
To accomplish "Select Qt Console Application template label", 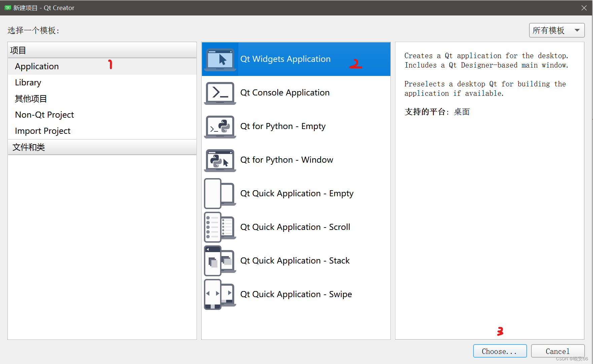I will [285, 92].
